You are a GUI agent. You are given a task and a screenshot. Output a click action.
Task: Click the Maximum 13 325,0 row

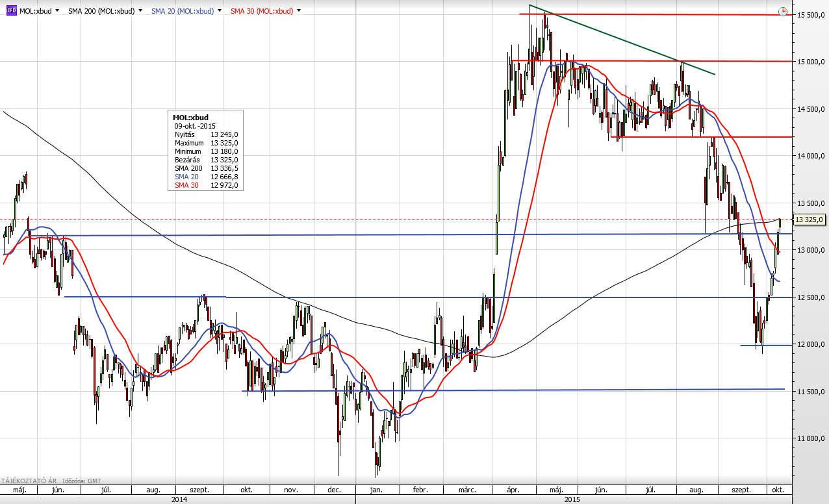(x=206, y=142)
